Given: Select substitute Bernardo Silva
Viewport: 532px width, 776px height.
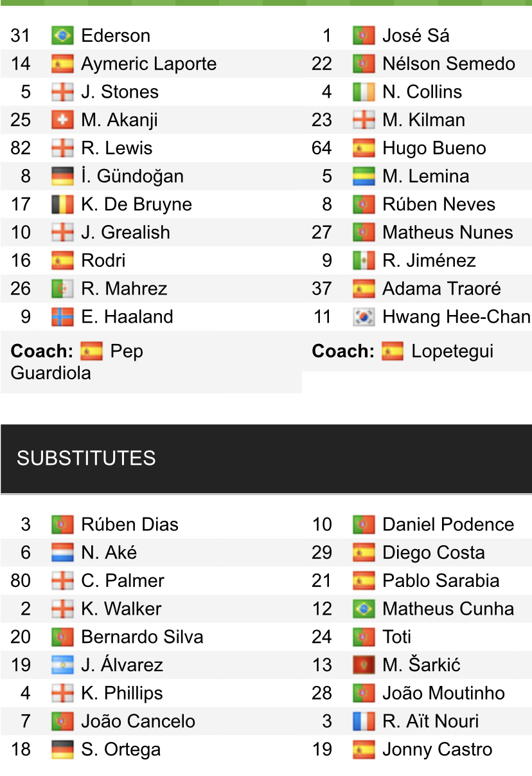Looking at the screenshot, I should pyautogui.click(x=142, y=636).
